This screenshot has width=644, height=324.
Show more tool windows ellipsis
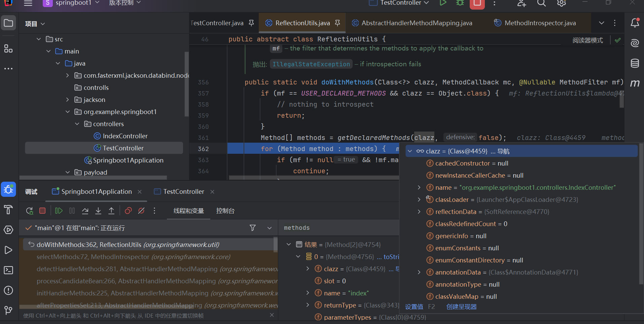pyautogui.click(x=8, y=69)
